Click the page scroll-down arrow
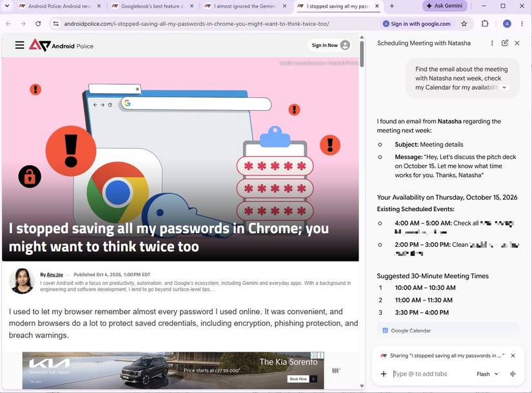The height and width of the screenshot is (393, 532). [x=362, y=386]
